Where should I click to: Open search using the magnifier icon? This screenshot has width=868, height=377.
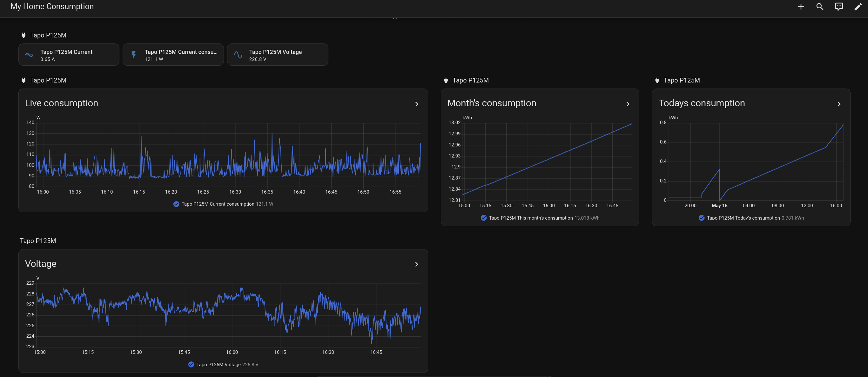click(820, 7)
